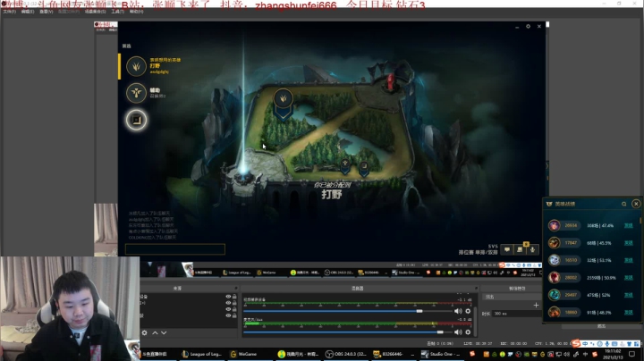The image size is (644, 361).
Task: Open the 83266446 window in the taskbar
Action: [x=393, y=354]
